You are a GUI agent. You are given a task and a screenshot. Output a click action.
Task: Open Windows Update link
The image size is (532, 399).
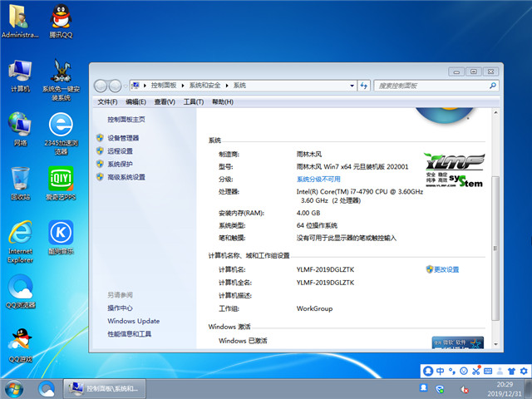click(x=133, y=321)
